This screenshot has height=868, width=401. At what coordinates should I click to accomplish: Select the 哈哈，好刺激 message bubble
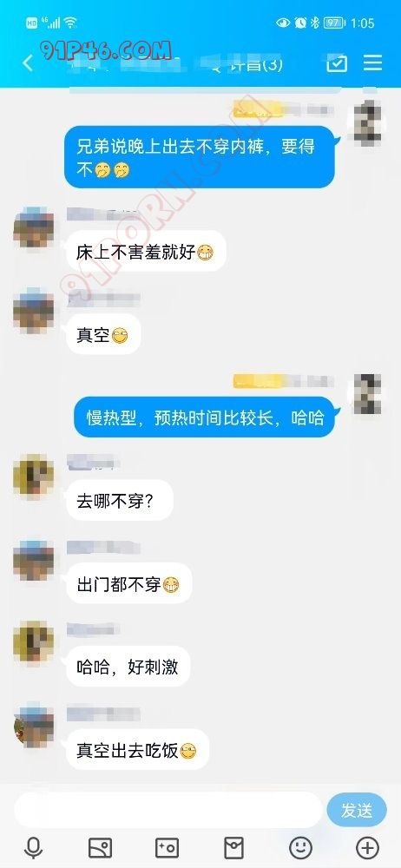point(128,667)
